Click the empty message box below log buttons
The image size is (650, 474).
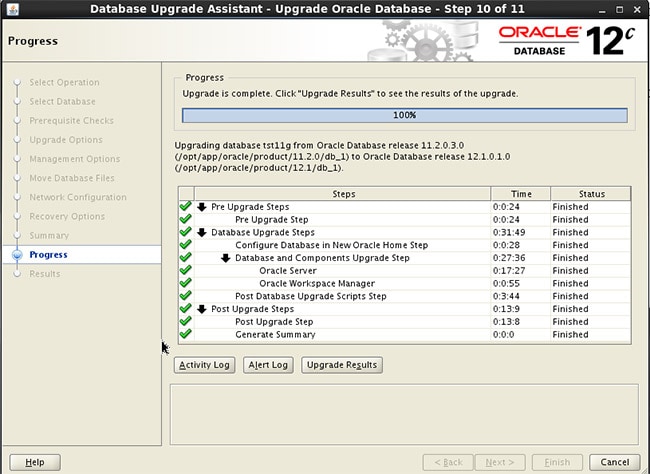click(x=404, y=414)
